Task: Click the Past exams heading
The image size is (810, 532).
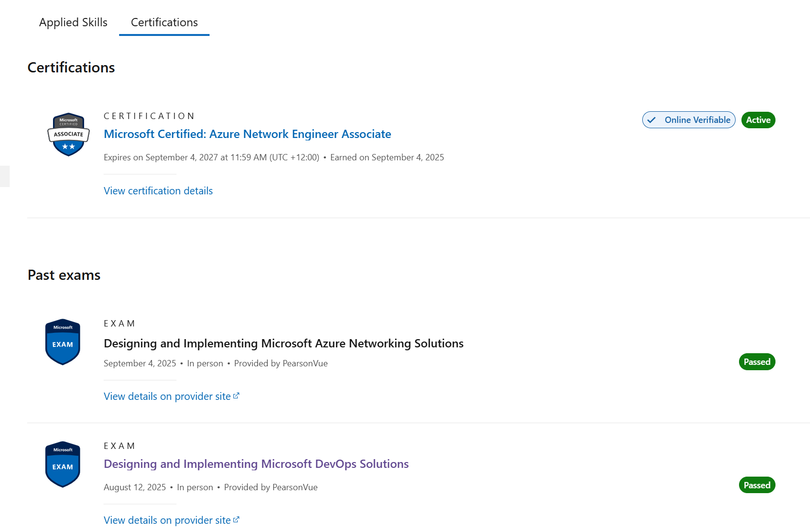Action: click(x=64, y=275)
